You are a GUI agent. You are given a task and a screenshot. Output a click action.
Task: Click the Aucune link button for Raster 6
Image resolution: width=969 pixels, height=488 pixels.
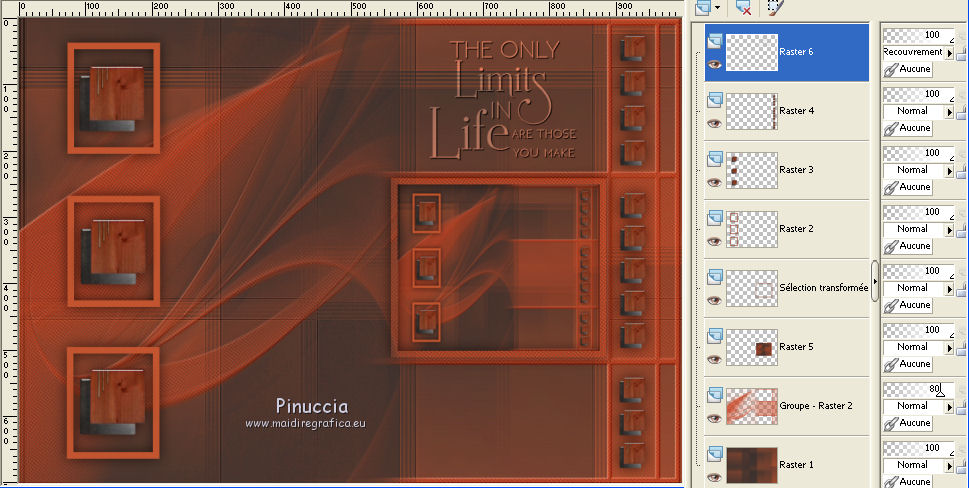coord(907,69)
